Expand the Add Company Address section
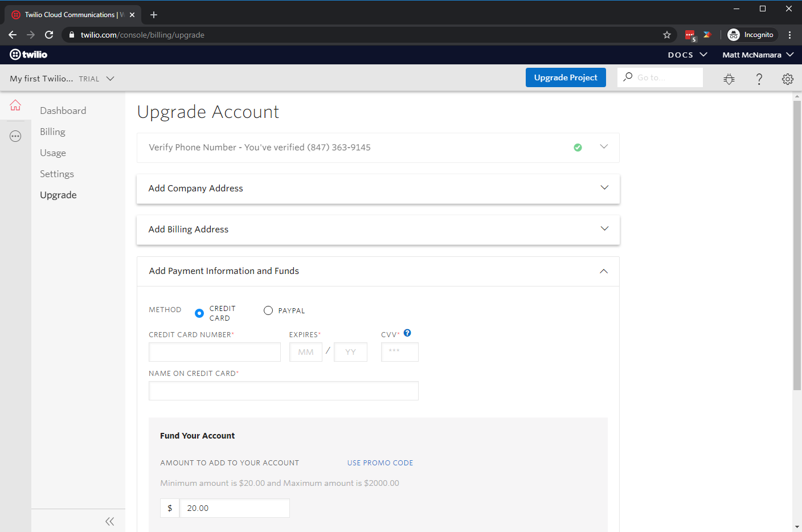This screenshot has height=532, width=802. (378, 189)
